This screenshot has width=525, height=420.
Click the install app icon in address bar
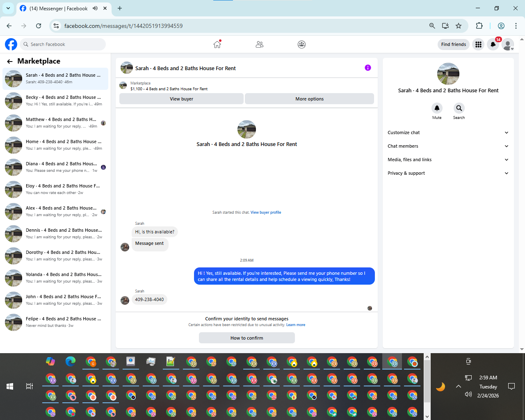point(445,26)
